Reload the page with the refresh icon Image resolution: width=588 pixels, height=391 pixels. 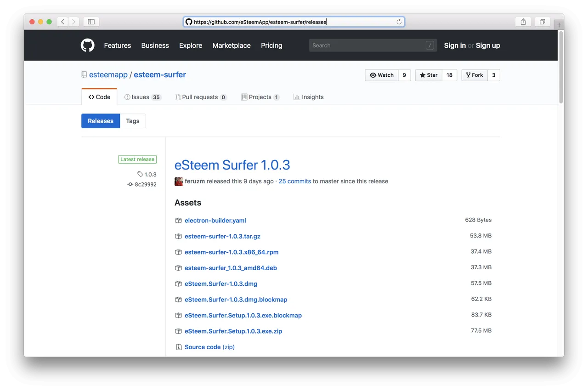399,22
